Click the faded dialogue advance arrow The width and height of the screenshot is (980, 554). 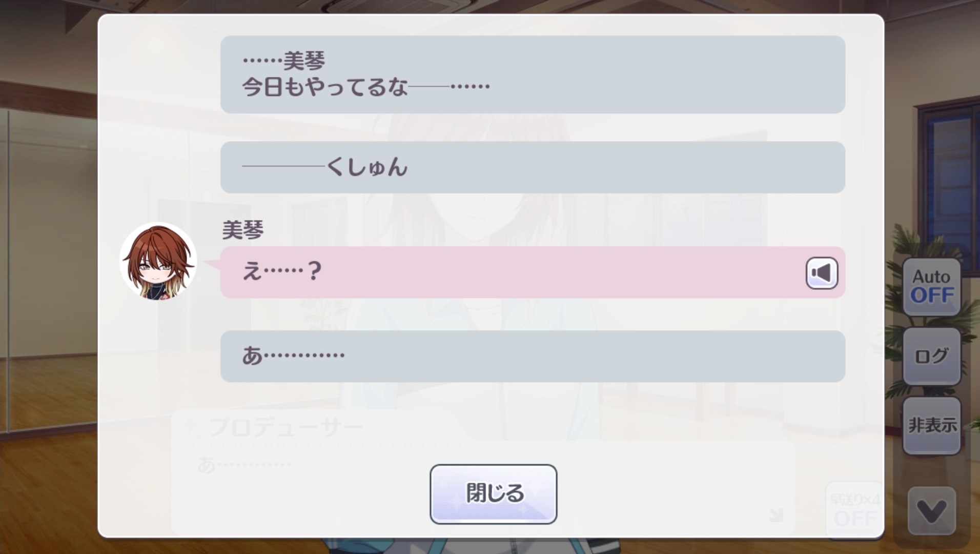tap(776, 515)
